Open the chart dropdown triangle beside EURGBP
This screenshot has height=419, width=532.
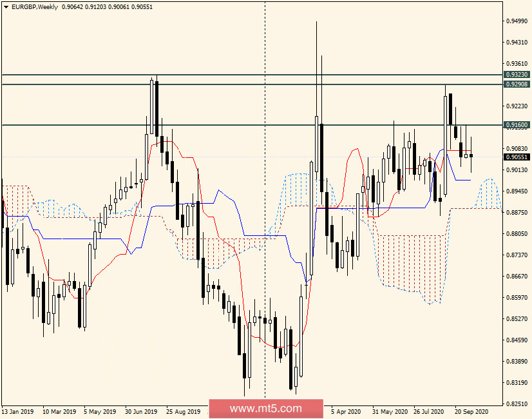coord(6,7)
